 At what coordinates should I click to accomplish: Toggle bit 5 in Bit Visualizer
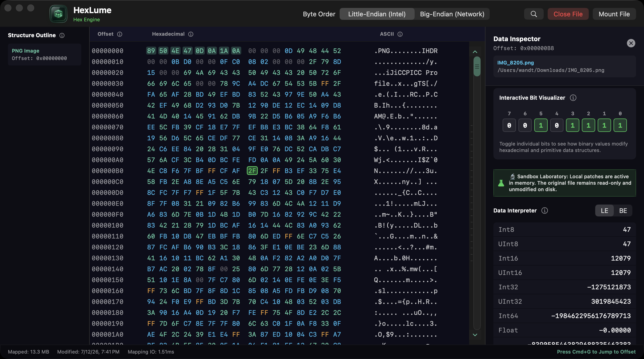click(x=541, y=125)
